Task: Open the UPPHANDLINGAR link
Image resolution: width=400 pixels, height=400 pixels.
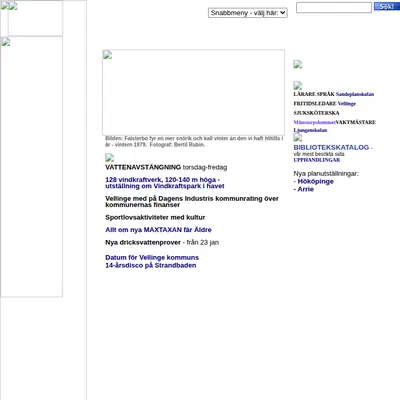Action: [x=317, y=160]
